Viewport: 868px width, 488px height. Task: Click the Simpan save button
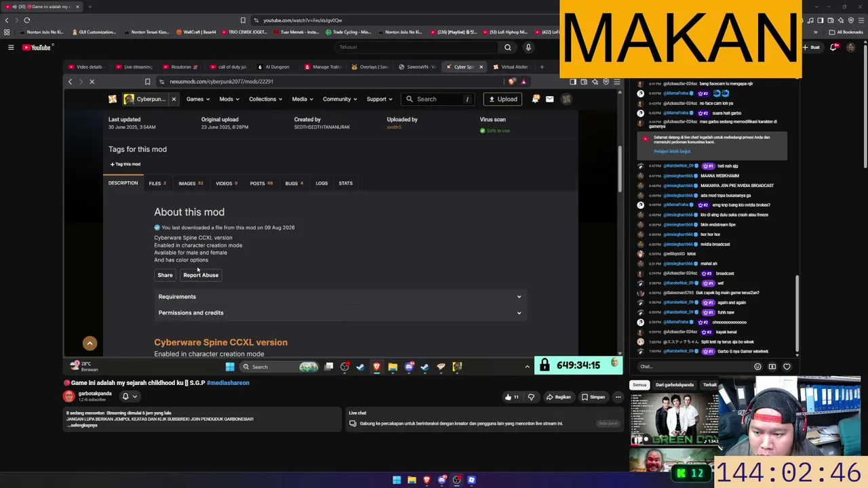(593, 397)
